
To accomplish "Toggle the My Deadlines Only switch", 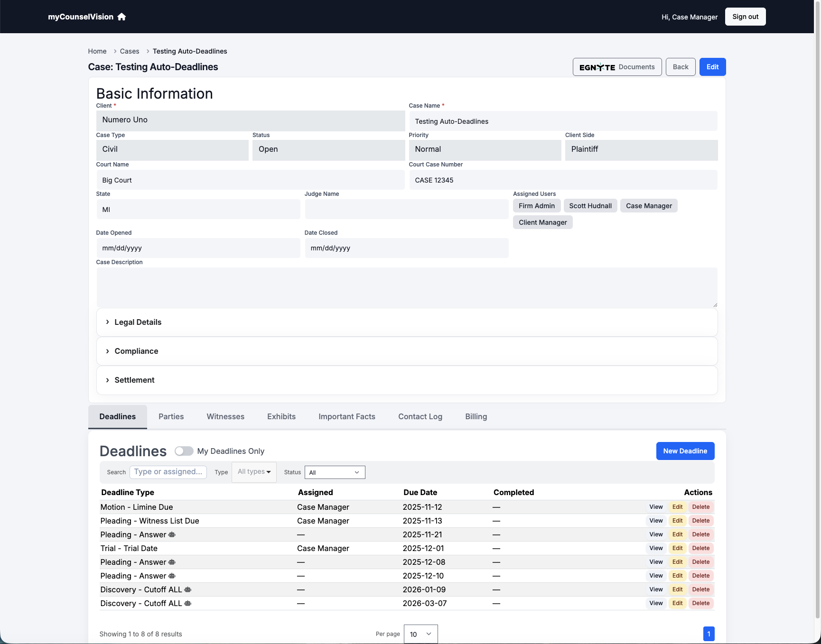I will [x=184, y=451].
